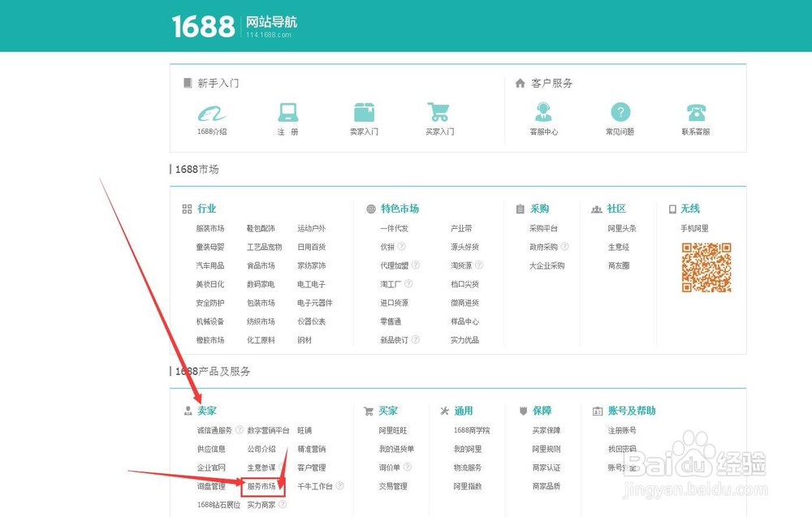Open the 1688介绍 icon
The width and height of the screenshot is (812, 517).
(x=212, y=113)
